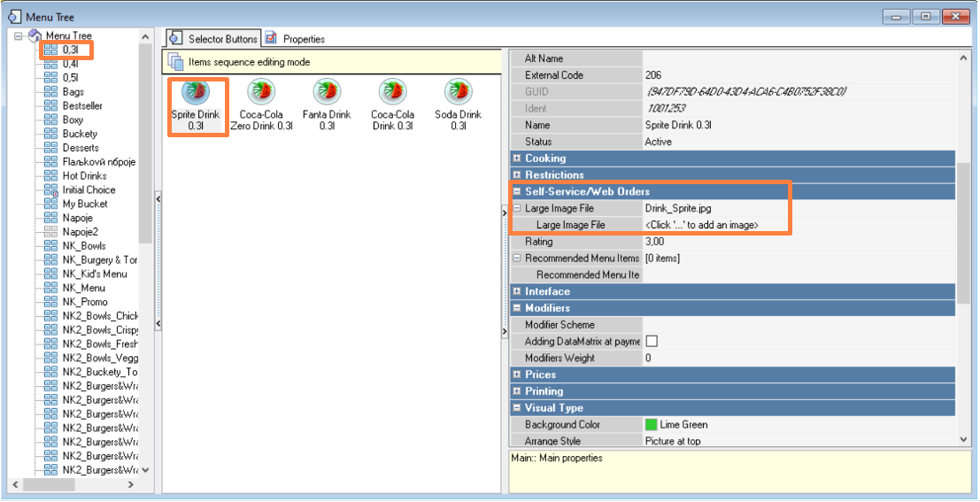Select the Soda Drink 0.3l item icon

click(x=458, y=93)
